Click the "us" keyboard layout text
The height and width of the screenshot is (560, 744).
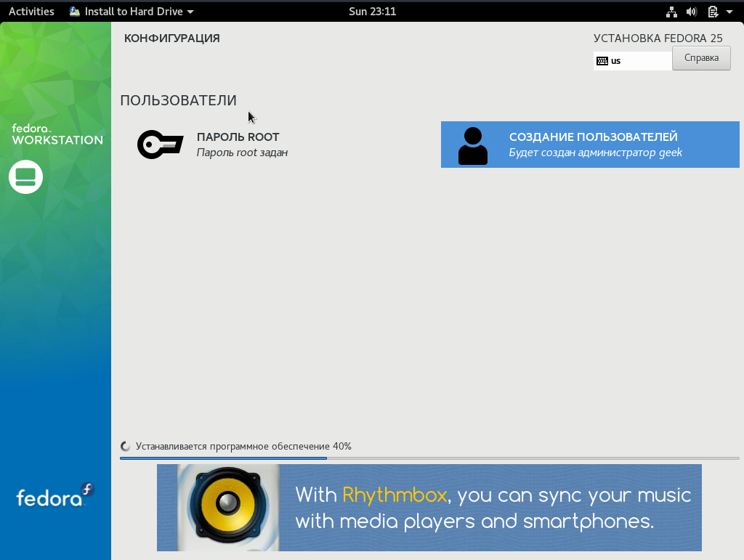point(616,61)
